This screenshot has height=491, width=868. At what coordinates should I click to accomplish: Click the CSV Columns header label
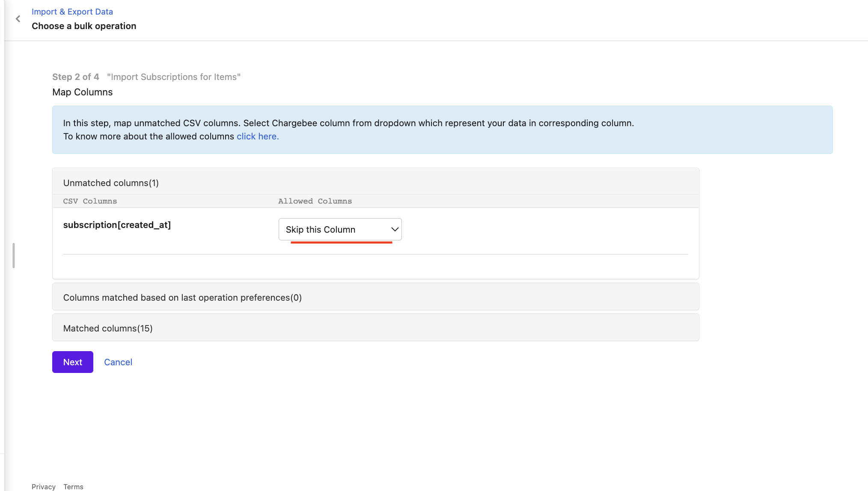[90, 201]
